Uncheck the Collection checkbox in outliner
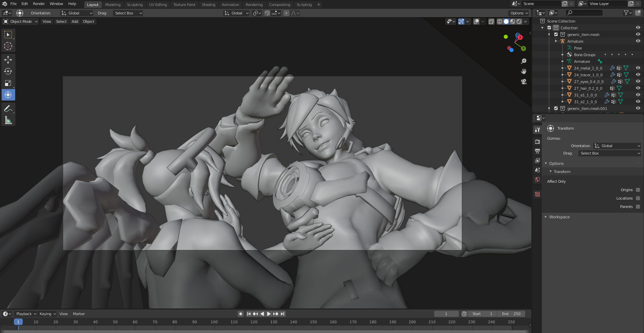Screen dimensions: 644x333 [549, 28]
